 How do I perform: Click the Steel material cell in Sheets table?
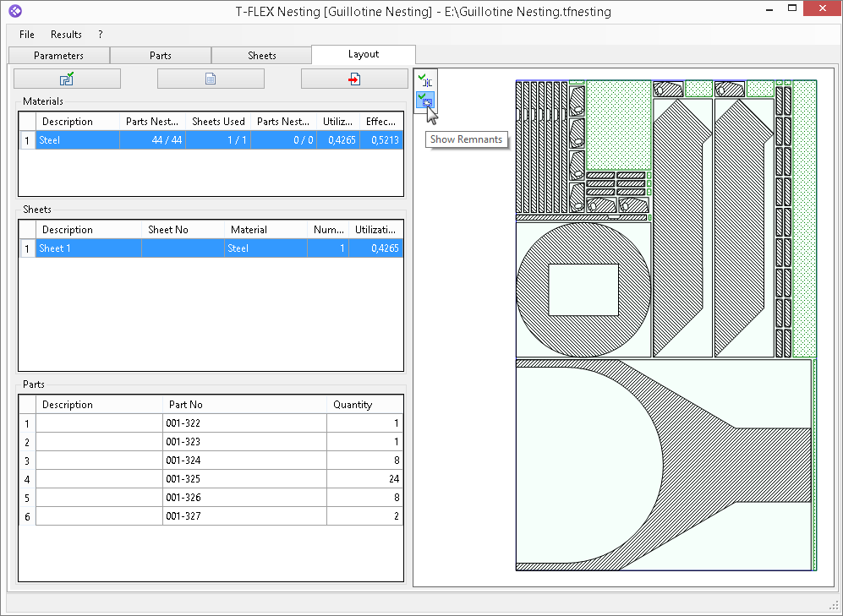(266, 248)
